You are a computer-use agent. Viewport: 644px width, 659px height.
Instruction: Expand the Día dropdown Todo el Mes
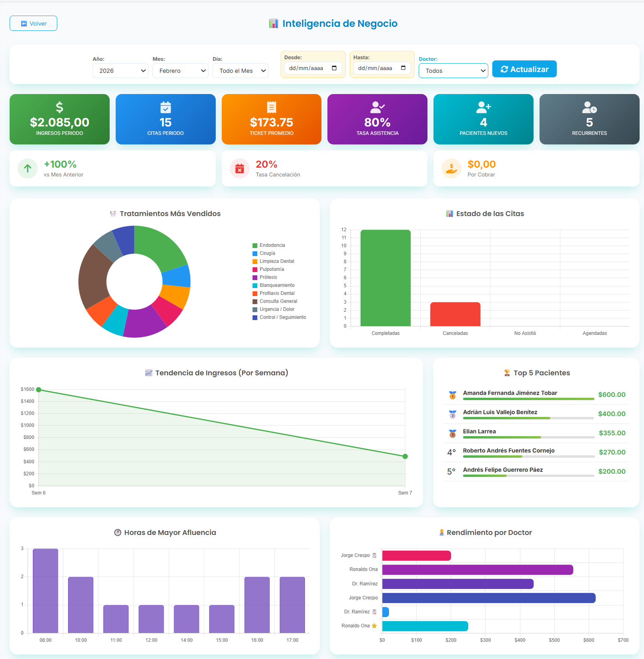(241, 71)
